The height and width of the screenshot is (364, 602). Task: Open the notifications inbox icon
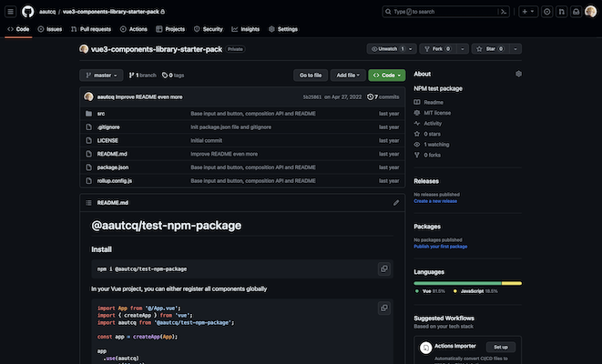click(x=576, y=12)
